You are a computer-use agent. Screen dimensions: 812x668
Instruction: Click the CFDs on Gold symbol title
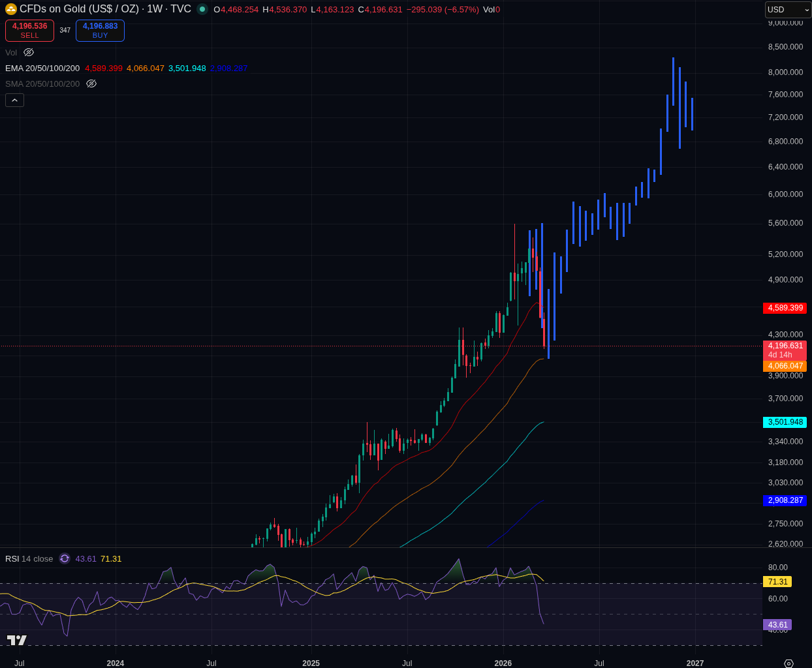pos(105,9)
